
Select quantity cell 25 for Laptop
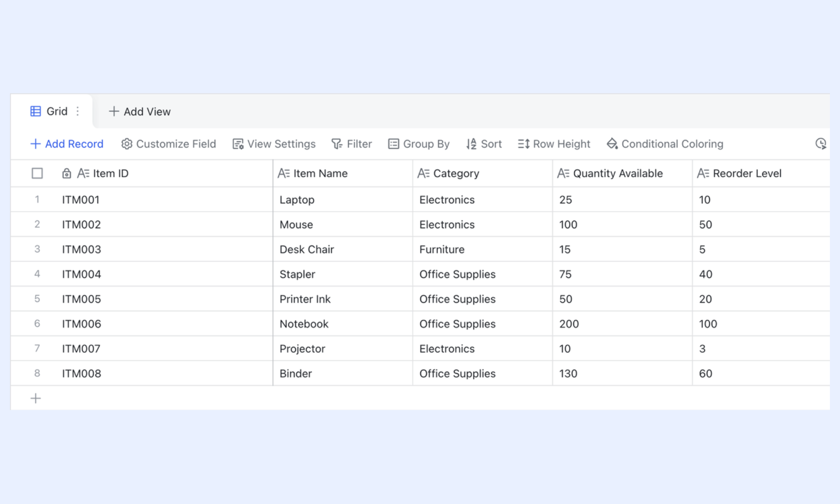(x=622, y=199)
